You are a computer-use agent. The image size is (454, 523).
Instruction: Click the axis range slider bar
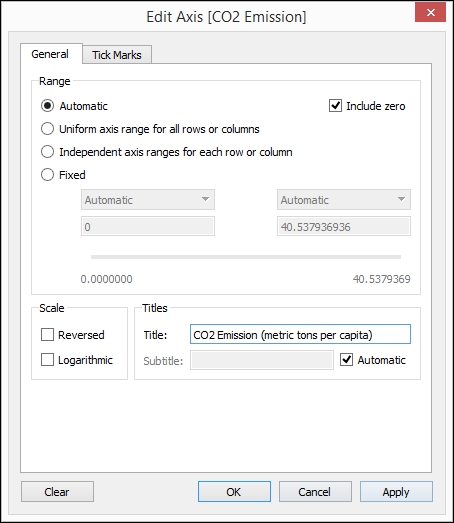[x=246, y=257]
